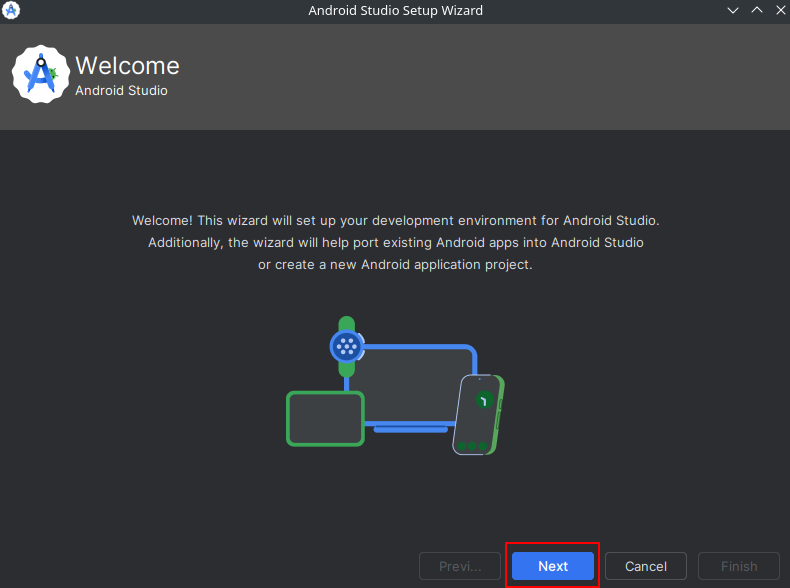Click the 'Additionally, the wizard will help port' line
Screen dimensions: 790x588
click(x=396, y=243)
